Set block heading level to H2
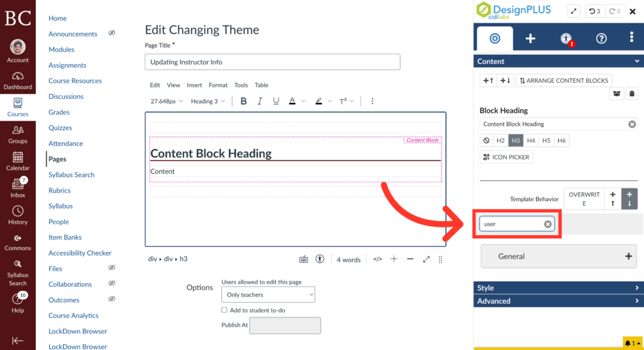 (501, 140)
